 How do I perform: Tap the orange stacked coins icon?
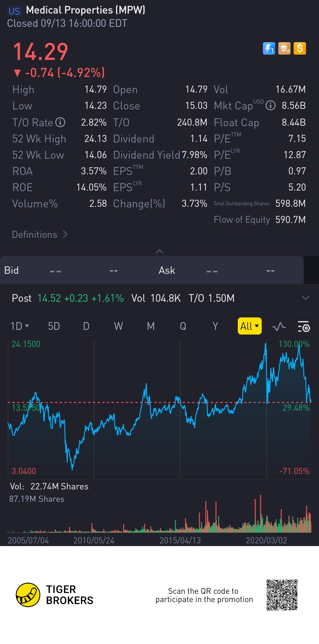point(284,48)
